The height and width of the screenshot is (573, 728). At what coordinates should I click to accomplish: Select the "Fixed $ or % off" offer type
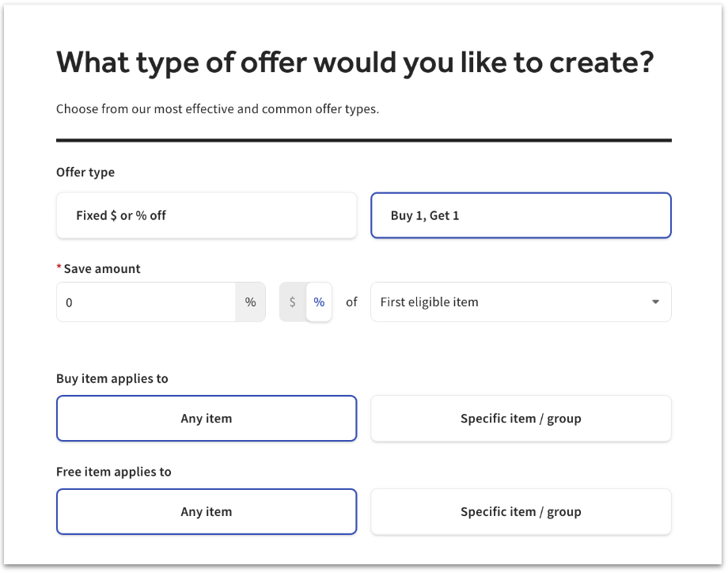point(206,214)
